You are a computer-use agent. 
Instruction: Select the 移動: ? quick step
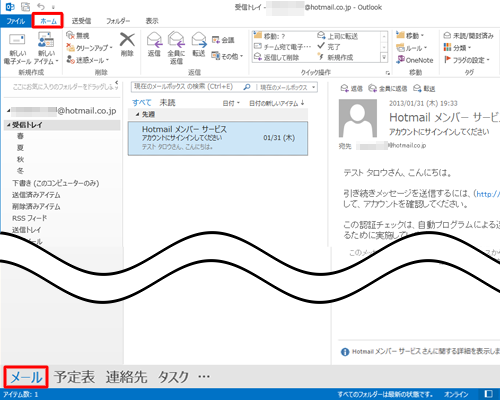[270, 36]
